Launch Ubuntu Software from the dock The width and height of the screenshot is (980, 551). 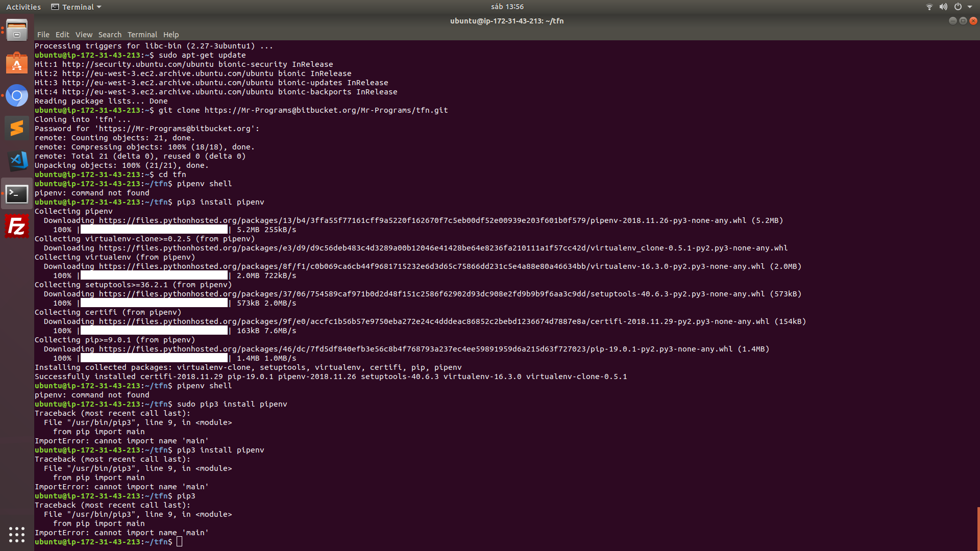click(x=17, y=63)
